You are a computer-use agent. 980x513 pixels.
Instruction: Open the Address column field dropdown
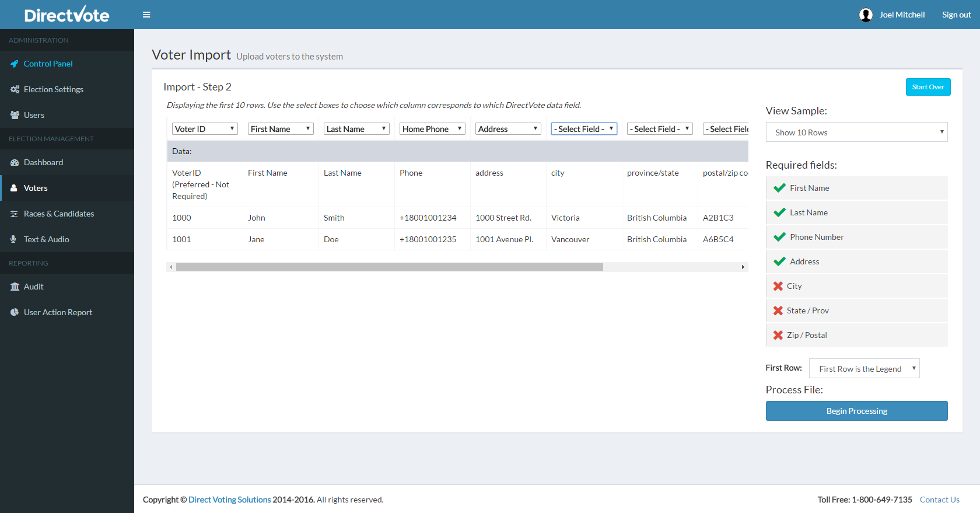[508, 129]
